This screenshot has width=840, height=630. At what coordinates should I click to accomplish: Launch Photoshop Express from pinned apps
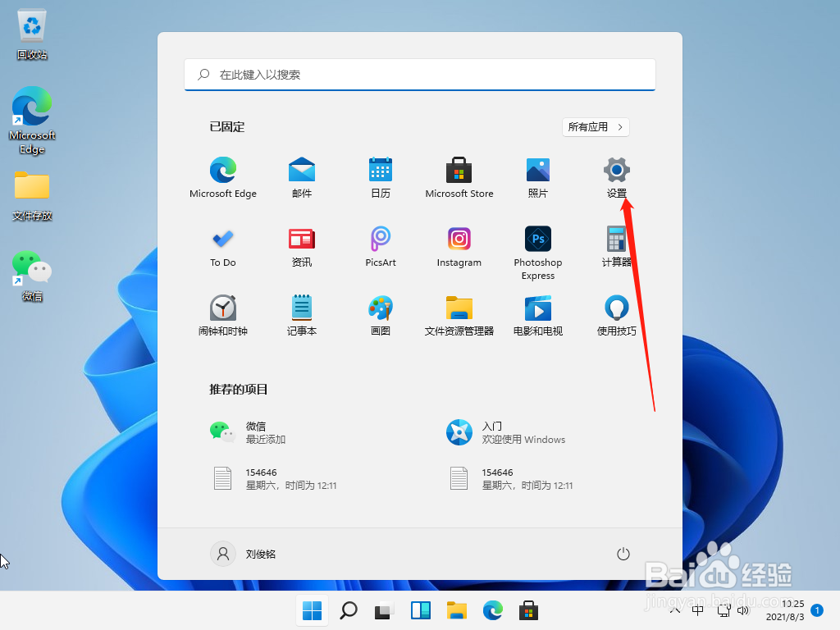[537, 246]
